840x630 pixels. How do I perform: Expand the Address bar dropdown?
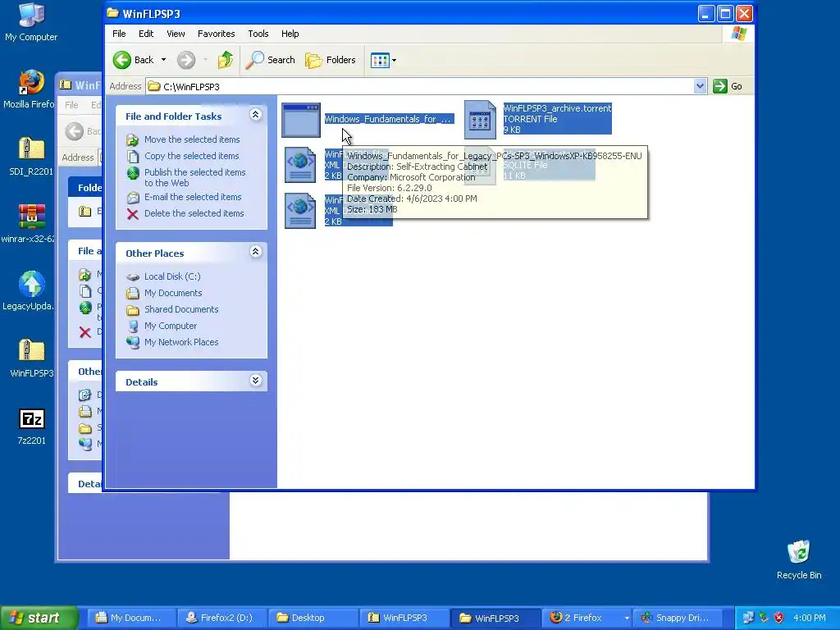(700, 86)
